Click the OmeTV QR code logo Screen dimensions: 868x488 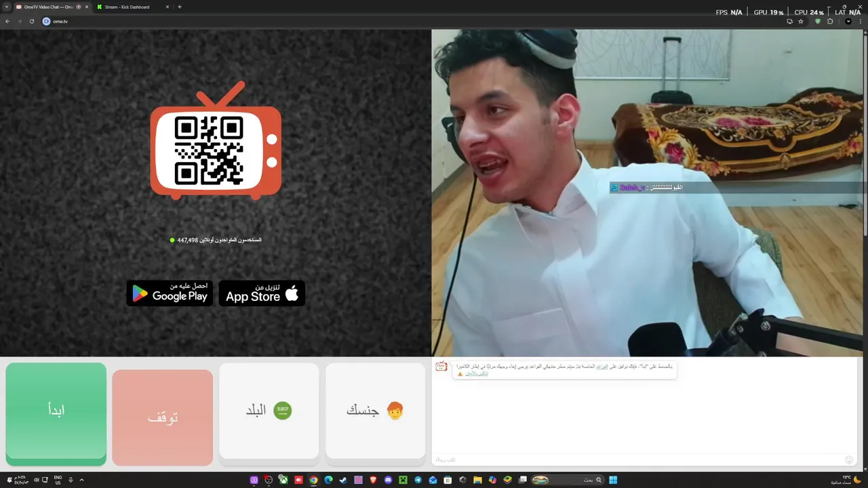(x=216, y=140)
